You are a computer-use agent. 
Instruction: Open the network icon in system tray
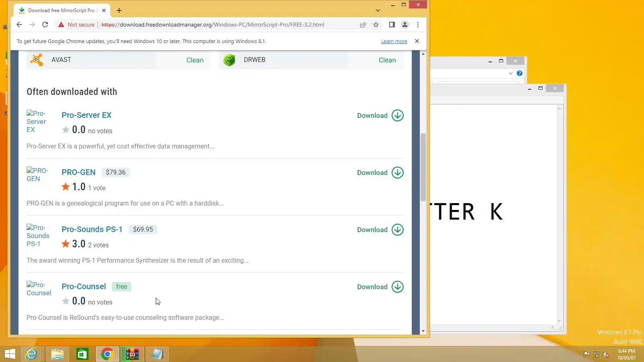point(597,354)
